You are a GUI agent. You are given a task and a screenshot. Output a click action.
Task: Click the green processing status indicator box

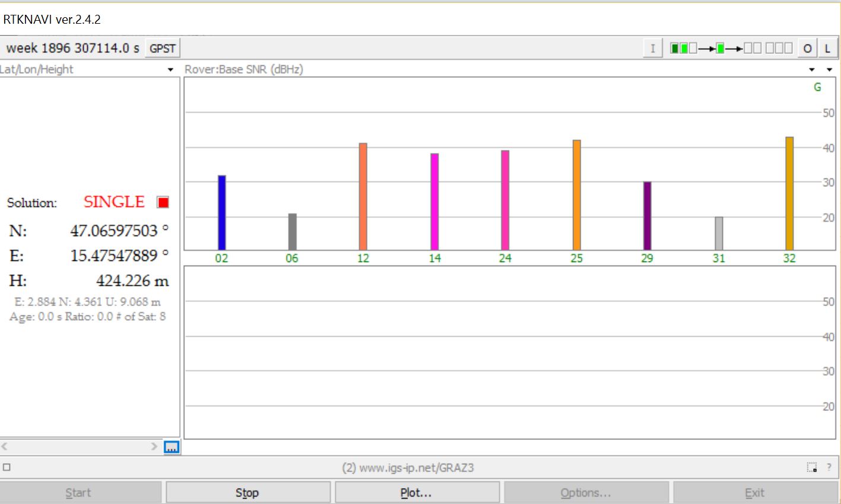(x=720, y=48)
